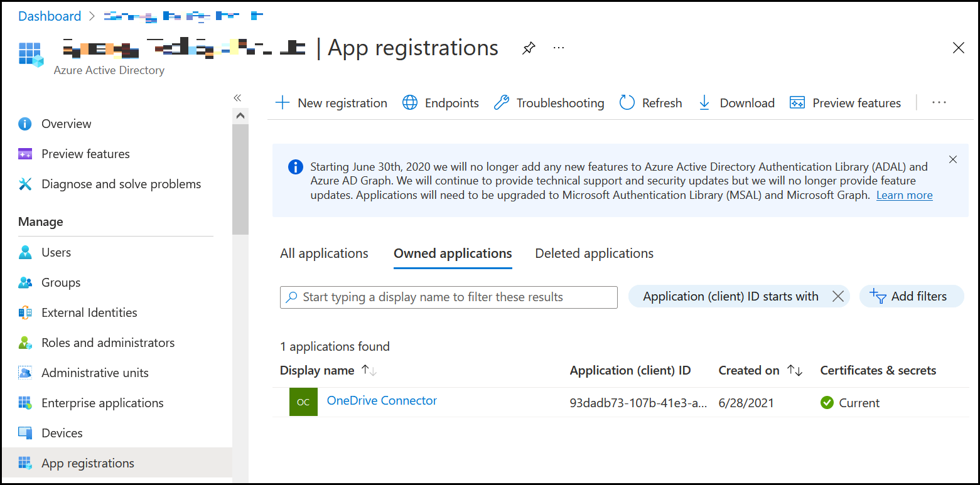
Task: Select the Users icon in the sidebar
Action: coord(25,252)
